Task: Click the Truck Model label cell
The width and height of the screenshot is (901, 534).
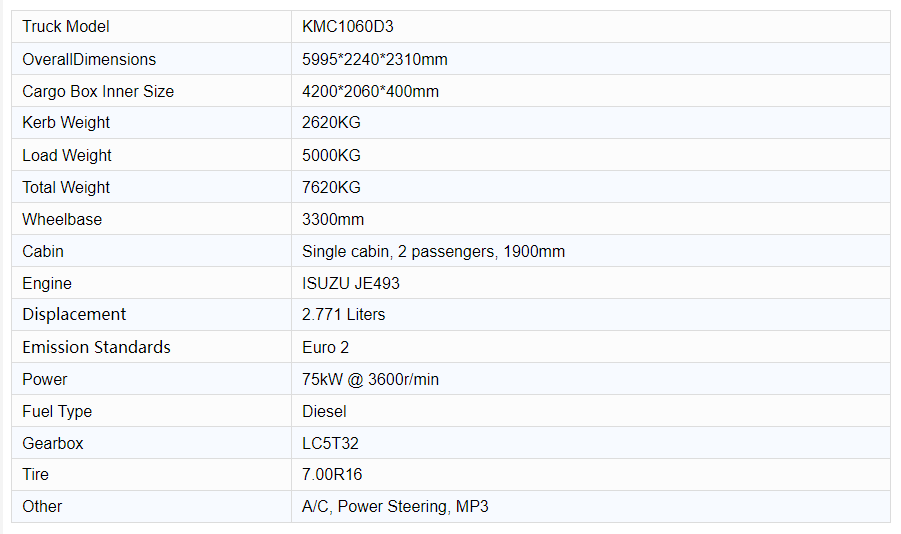Action: click(x=151, y=26)
